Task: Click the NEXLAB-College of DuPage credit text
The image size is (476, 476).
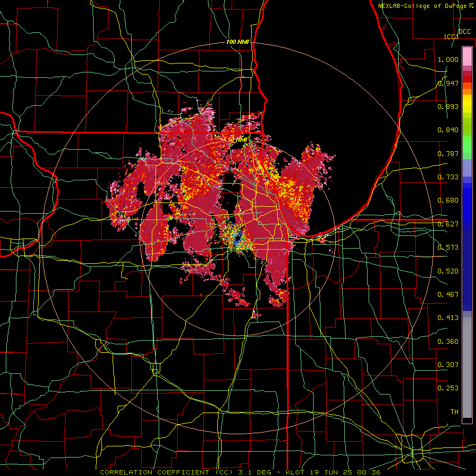Action: pos(426,6)
